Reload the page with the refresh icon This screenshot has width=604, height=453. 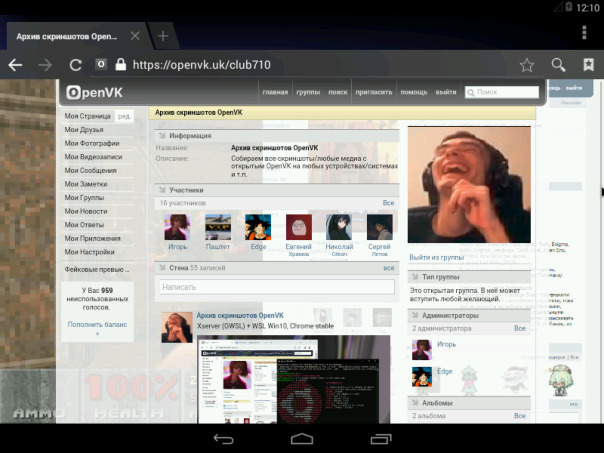(76, 65)
